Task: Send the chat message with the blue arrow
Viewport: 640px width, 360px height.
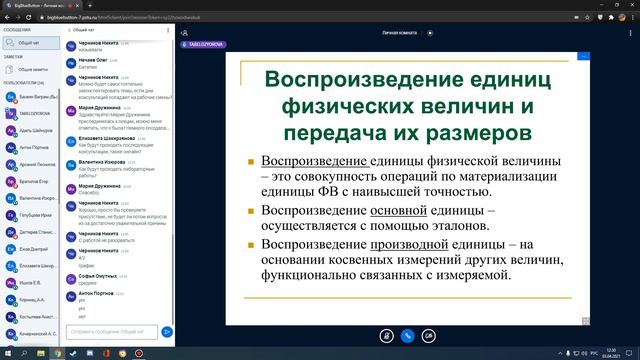Action: point(167,332)
